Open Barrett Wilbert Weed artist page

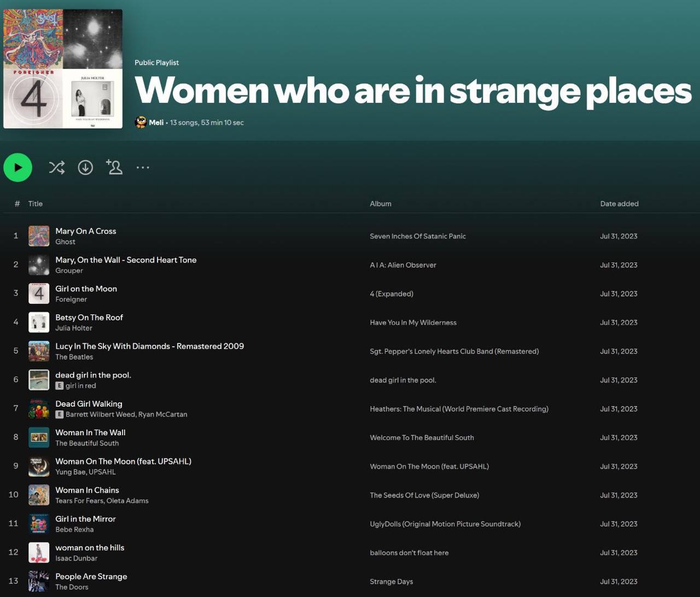(100, 414)
